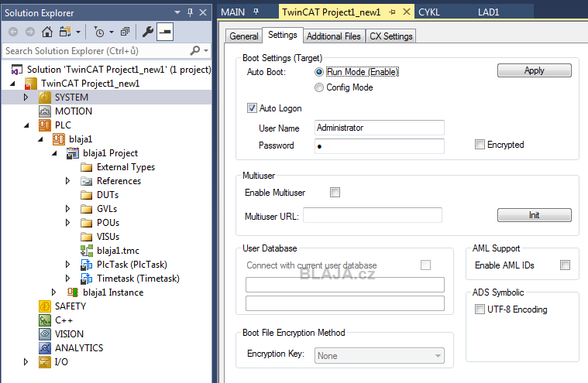The width and height of the screenshot is (588, 383).
Task: Check Connect with current user database
Action: (425, 265)
